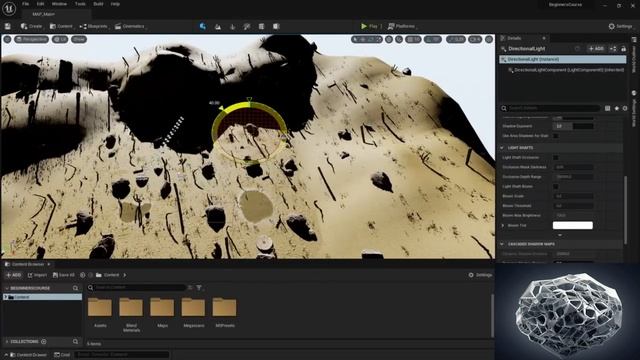640x360 pixels.
Task: Open the Blueprints toolbar dropdown
Action: 94,26
